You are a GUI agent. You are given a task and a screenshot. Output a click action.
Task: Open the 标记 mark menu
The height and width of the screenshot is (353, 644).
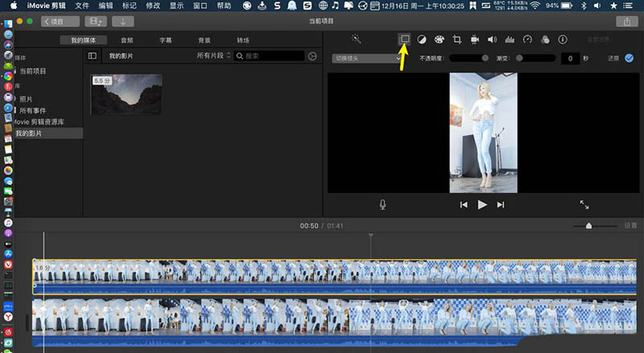click(130, 6)
